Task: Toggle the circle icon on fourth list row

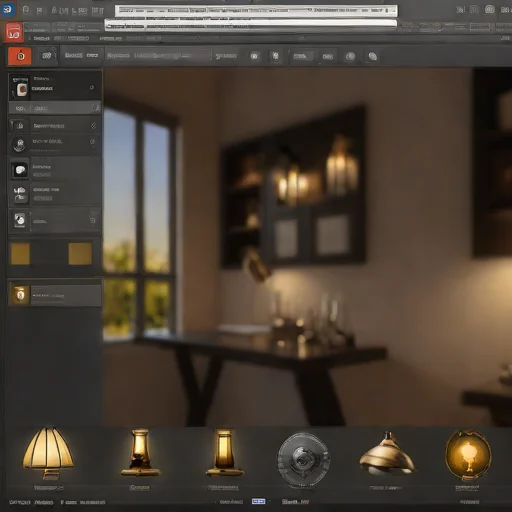Action: (x=92, y=142)
